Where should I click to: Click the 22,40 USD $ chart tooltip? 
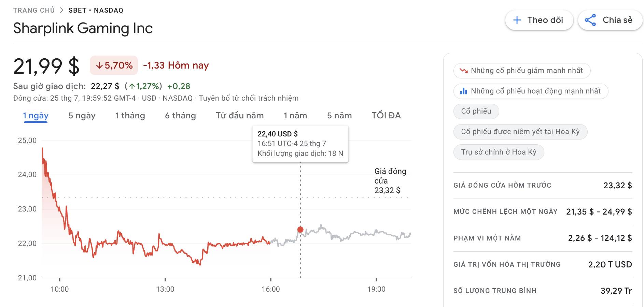pos(300,144)
